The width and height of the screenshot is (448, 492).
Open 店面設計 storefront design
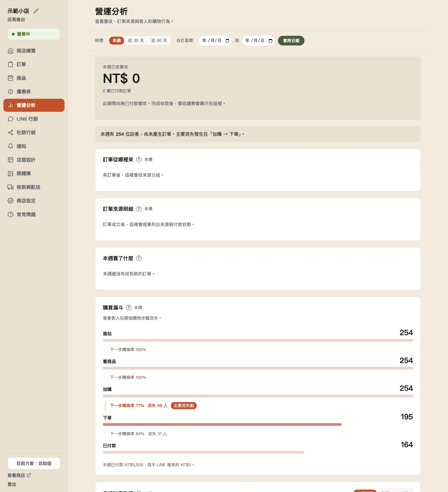[x=34, y=160]
